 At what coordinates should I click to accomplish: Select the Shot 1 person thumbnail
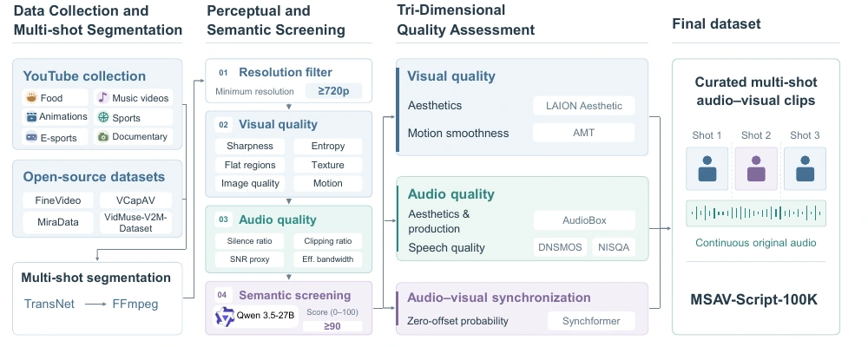(x=707, y=169)
